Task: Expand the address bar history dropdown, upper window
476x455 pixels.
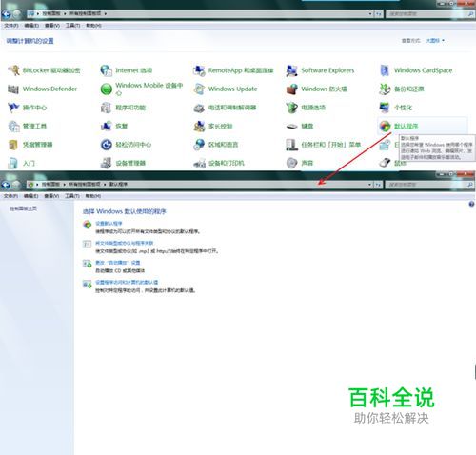Action: pos(370,14)
